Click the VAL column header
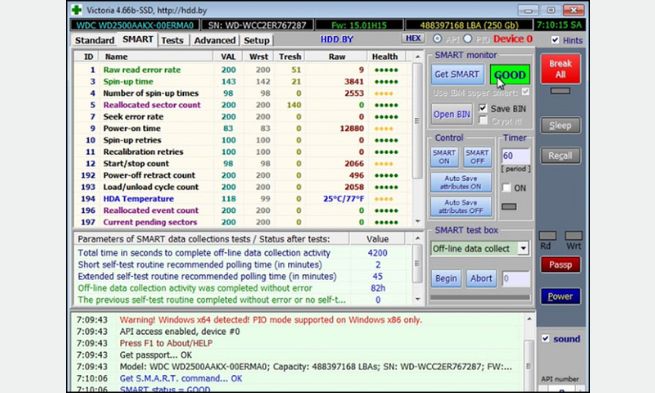Viewport: 655px width, 393px height. coord(228,56)
